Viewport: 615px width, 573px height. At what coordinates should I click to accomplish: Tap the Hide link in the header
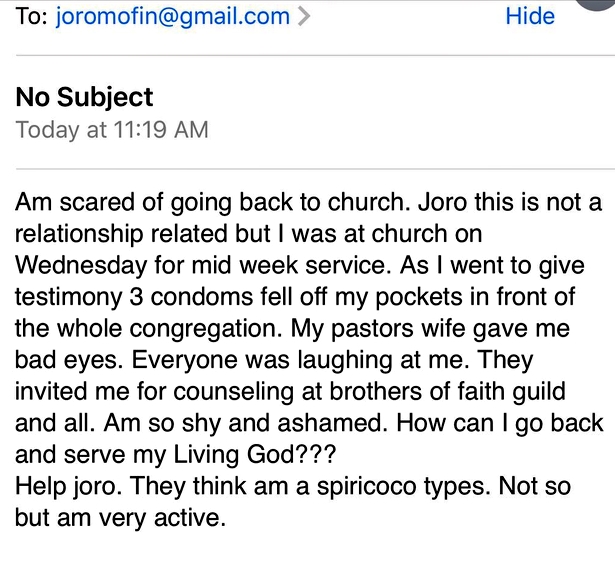tap(530, 17)
